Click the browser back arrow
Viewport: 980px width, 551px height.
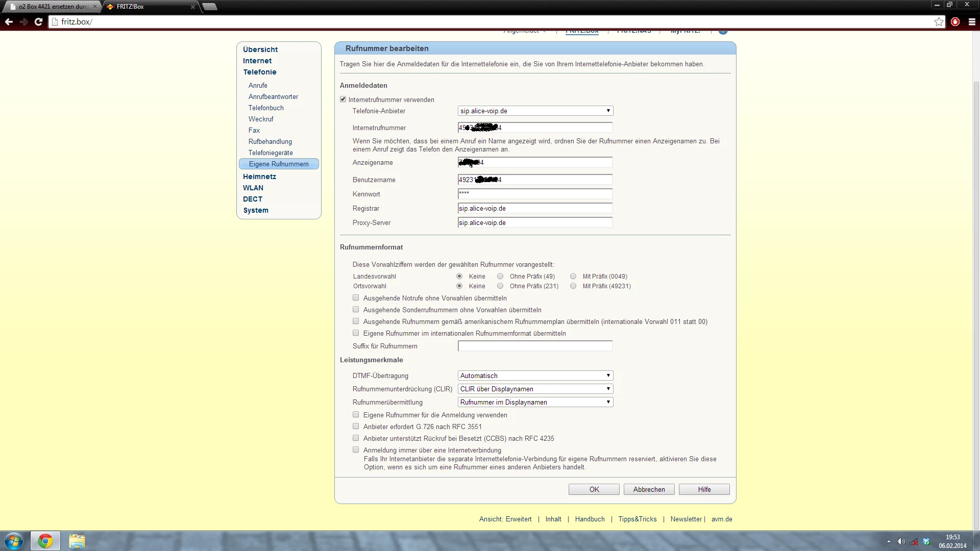pyautogui.click(x=9, y=22)
